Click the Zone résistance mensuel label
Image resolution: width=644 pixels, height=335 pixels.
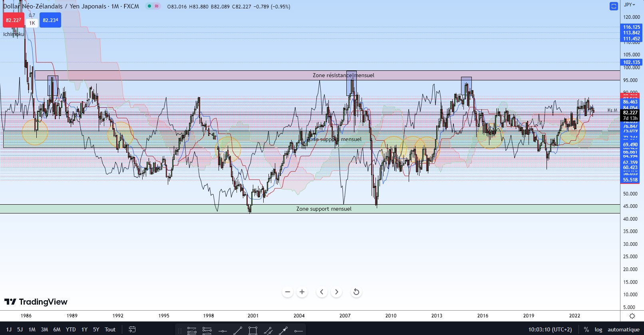pos(344,75)
